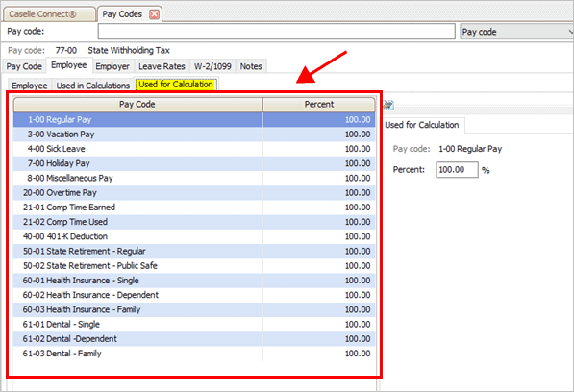The height and width of the screenshot is (392, 574).
Task: Click the Pay Code main tab
Action: 24,66
